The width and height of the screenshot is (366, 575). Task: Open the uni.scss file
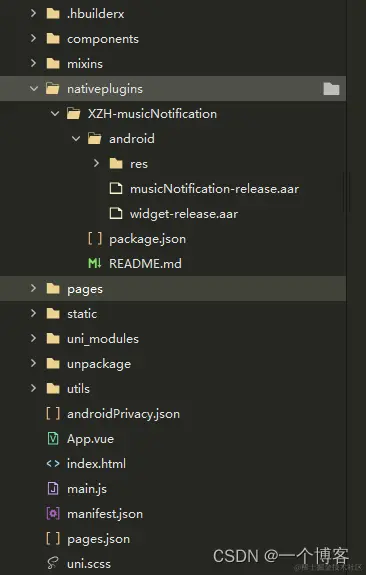(89, 564)
